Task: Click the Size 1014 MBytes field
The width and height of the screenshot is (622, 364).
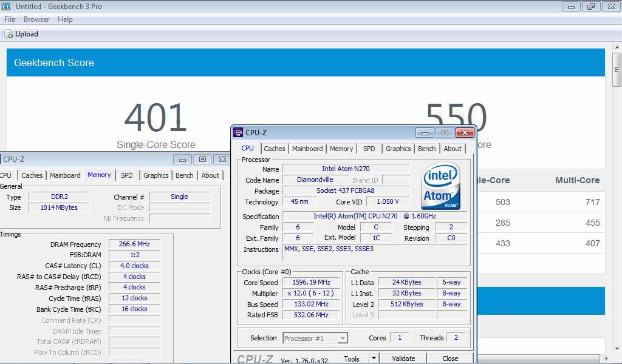Action: coord(59,207)
